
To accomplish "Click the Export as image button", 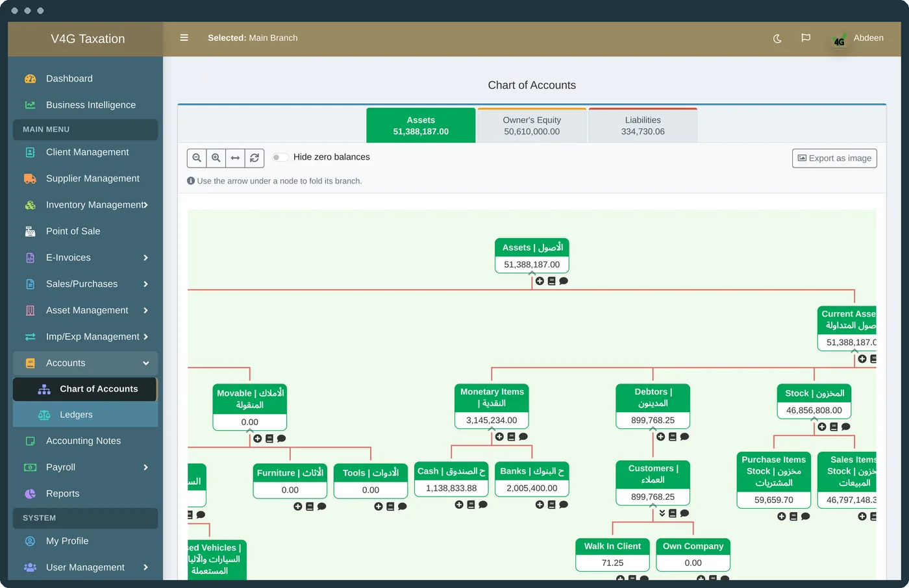I will pyautogui.click(x=834, y=158).
